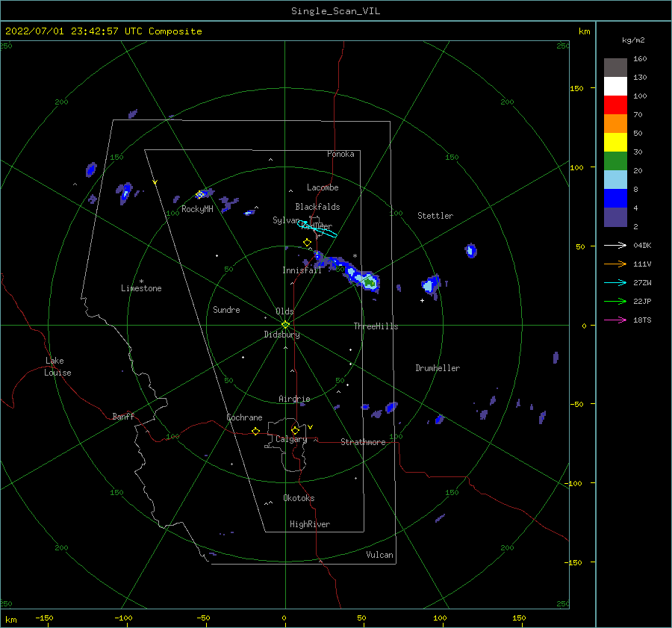Click the orange 111V arrow legend icon
This screenshot has height=628, width=672.
pos(615,264)
